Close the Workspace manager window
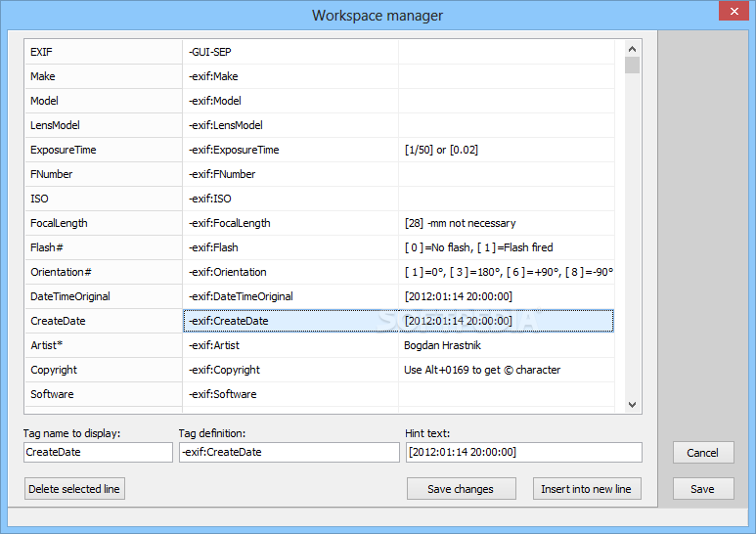 click(x=734, y=11)
